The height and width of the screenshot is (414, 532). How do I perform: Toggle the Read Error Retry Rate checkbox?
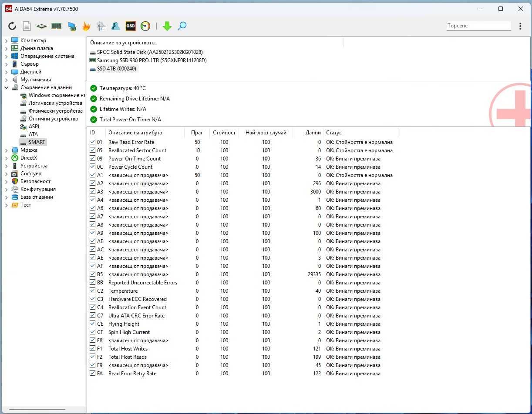92,373
